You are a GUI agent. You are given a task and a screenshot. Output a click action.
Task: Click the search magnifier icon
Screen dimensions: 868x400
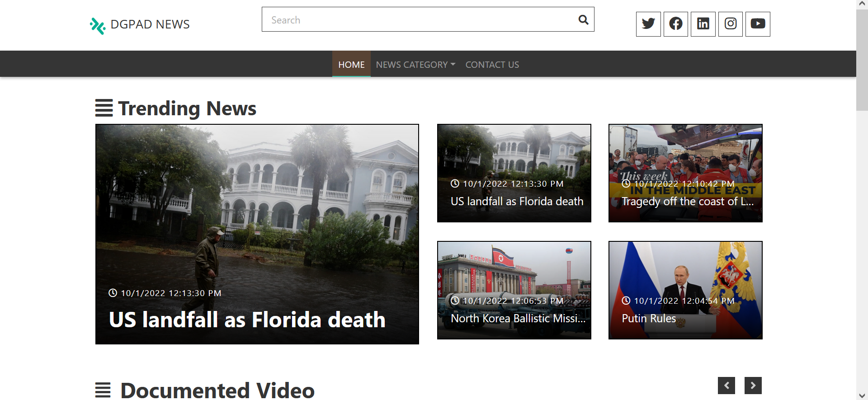click(x=583, y=20)
